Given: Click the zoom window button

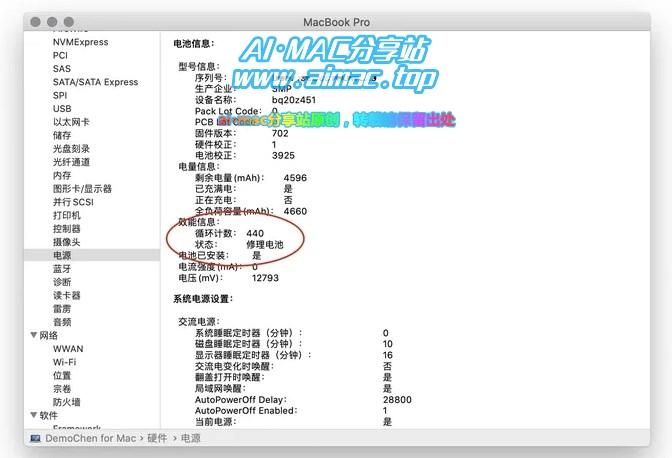Looking at the screenshot, I should (69, 22).
